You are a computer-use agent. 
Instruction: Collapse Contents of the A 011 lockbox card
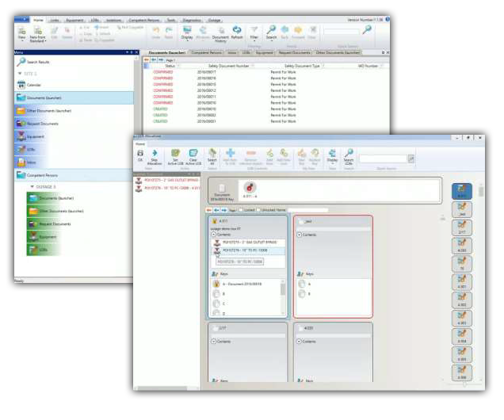213,235
